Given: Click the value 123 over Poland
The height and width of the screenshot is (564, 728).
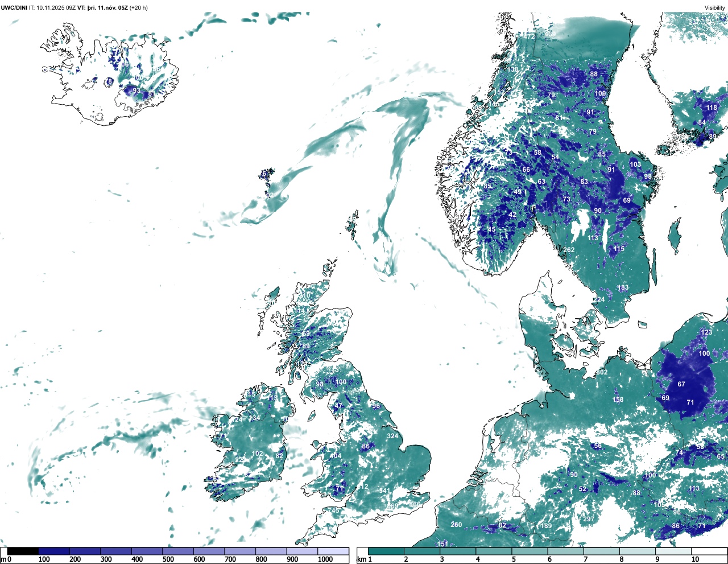Looking at the screenshot, I should 706,332.
